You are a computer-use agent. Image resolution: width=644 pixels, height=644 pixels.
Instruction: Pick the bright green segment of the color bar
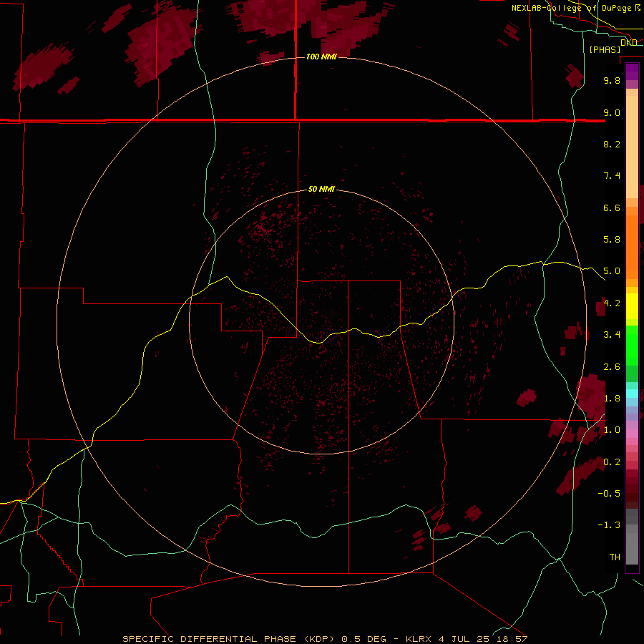coord(632,346)
